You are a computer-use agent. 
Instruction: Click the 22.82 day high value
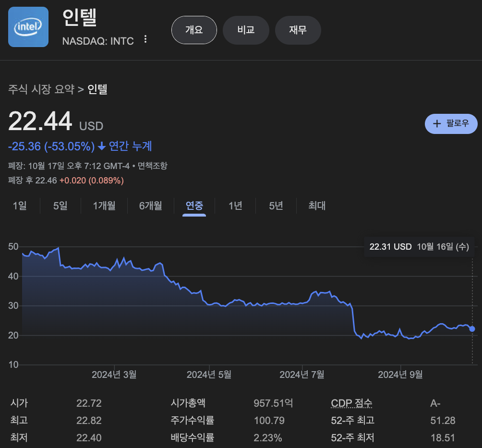pyautogui.click(x=89, y=420)
